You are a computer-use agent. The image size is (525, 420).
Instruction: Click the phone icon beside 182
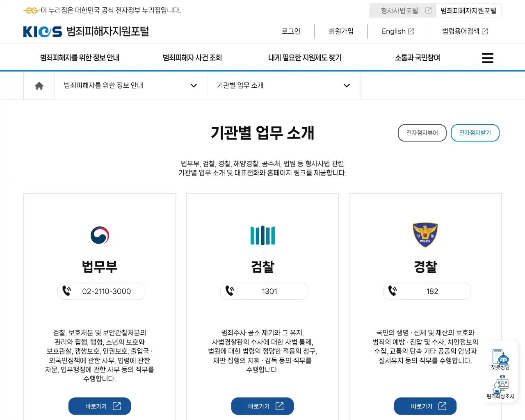(x=393, y=291)
